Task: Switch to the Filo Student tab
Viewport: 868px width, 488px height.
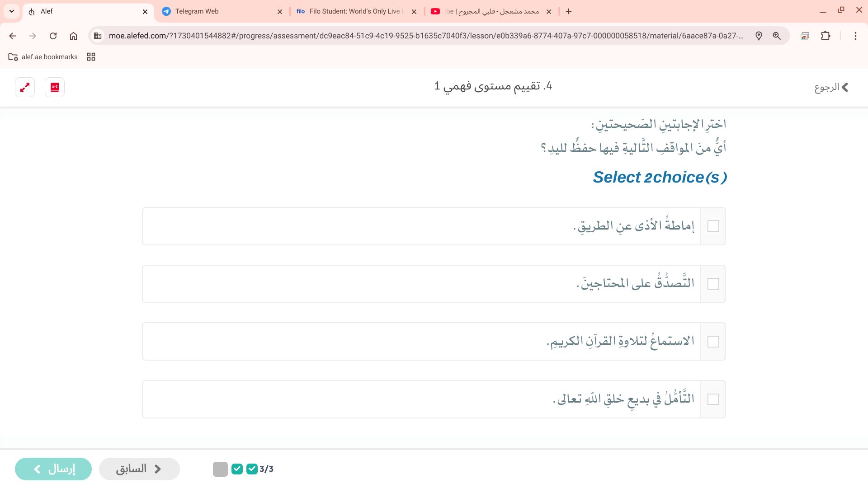Action: [x=353, y=11]
